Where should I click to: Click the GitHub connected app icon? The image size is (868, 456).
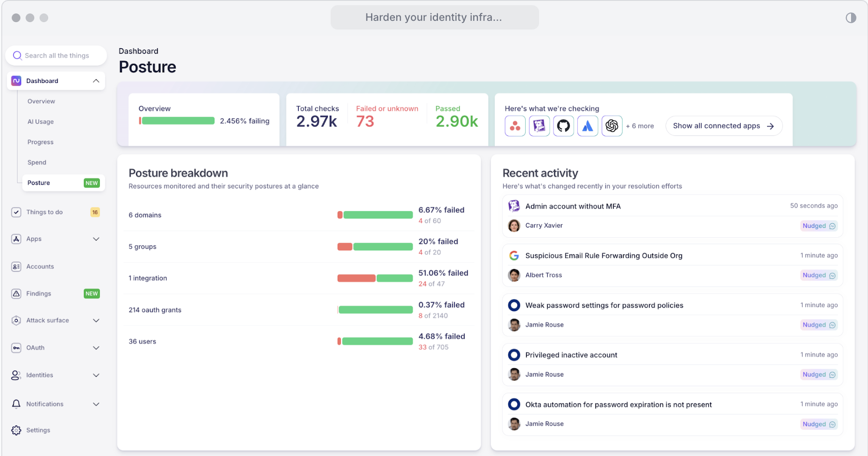[563, 126]
